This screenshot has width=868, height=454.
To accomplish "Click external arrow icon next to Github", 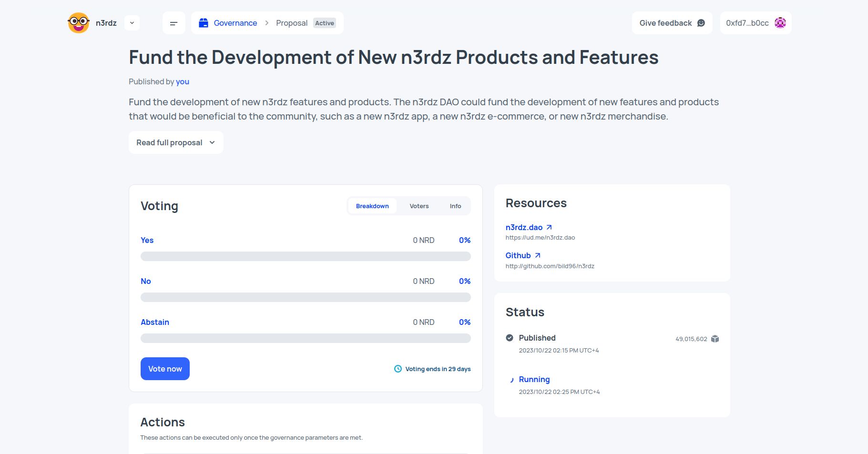I will [x=538, y=255].
